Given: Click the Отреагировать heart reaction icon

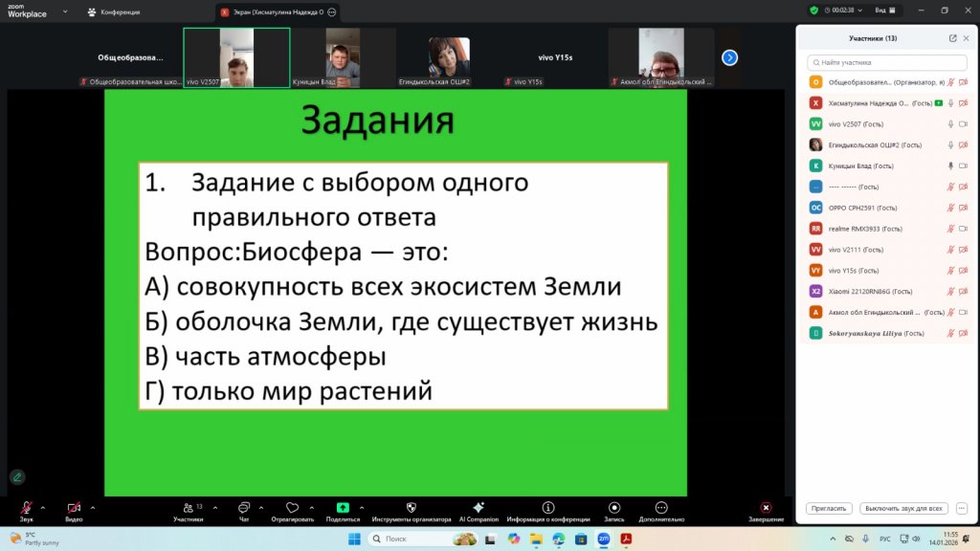Looking at the screenshot, I should tap(292, 508).
